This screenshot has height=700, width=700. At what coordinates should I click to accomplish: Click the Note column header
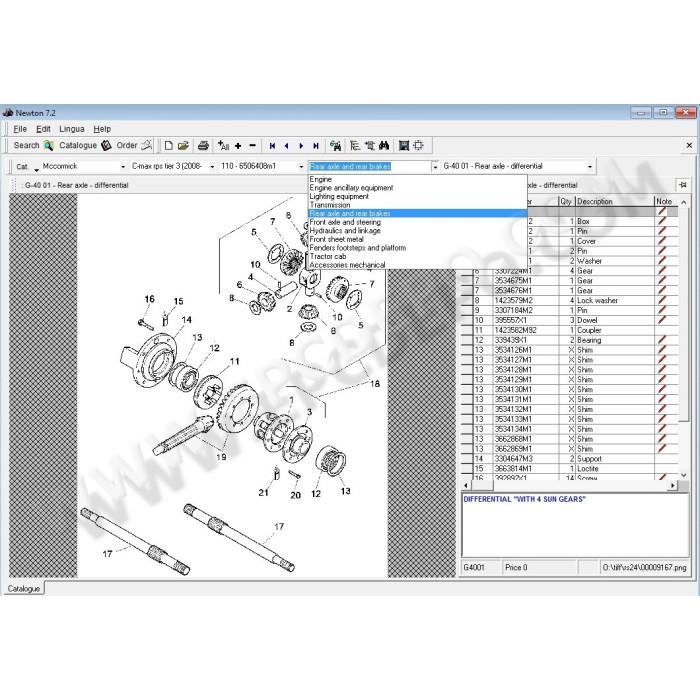click(666, 201)
